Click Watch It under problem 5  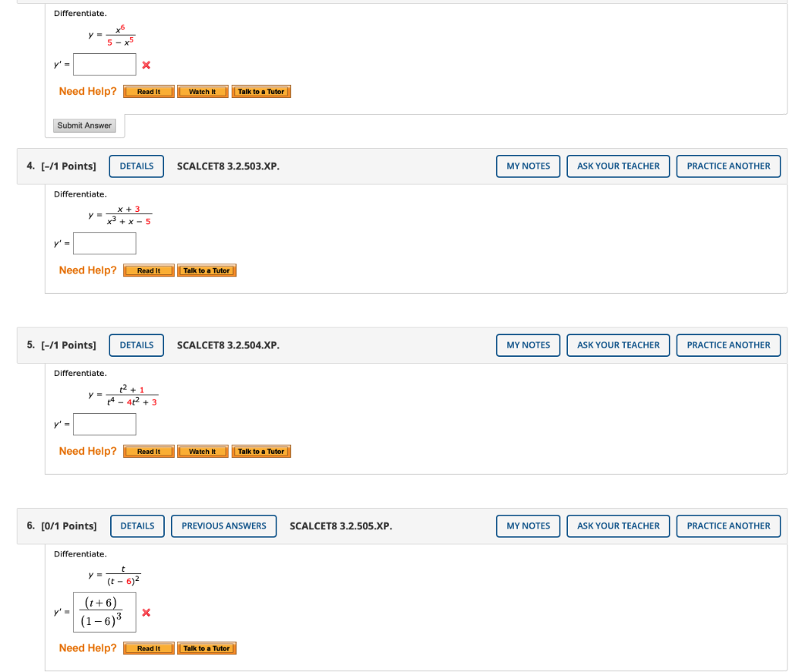point(203,451)
